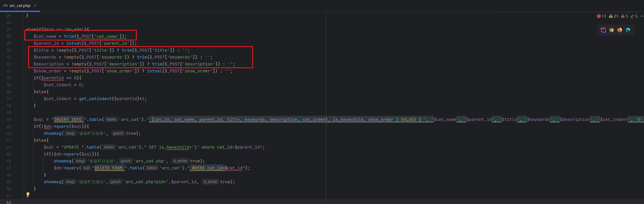Open the green typo checkmark indicator showing 5
The image size is (644, 204).
(634, 16)
